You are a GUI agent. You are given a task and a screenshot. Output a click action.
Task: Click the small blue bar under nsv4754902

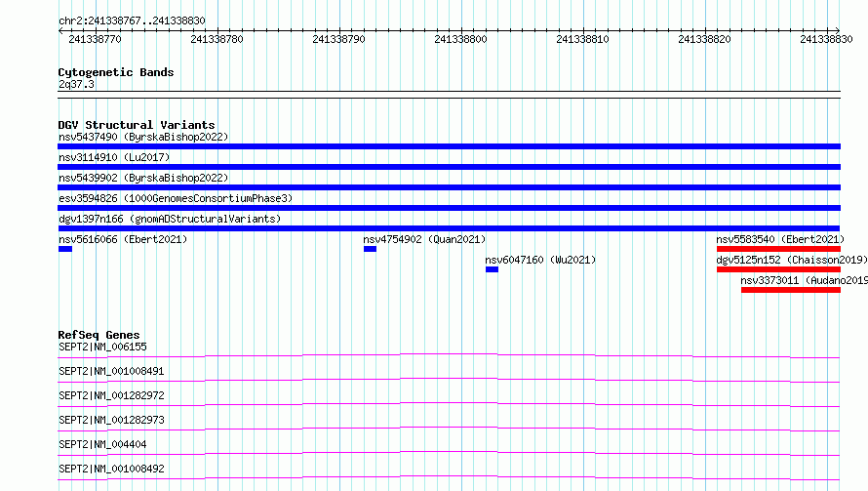coord(370,249)
